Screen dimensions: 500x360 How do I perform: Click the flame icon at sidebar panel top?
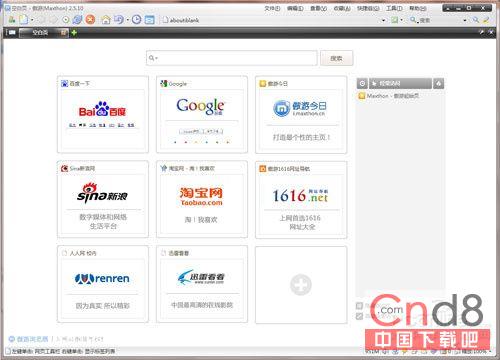pos(439,83)
